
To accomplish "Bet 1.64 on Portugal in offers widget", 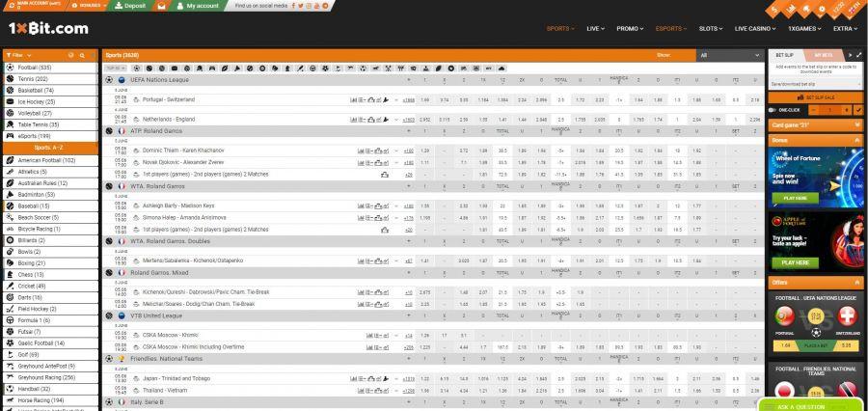I will click(x=785, y=345).
